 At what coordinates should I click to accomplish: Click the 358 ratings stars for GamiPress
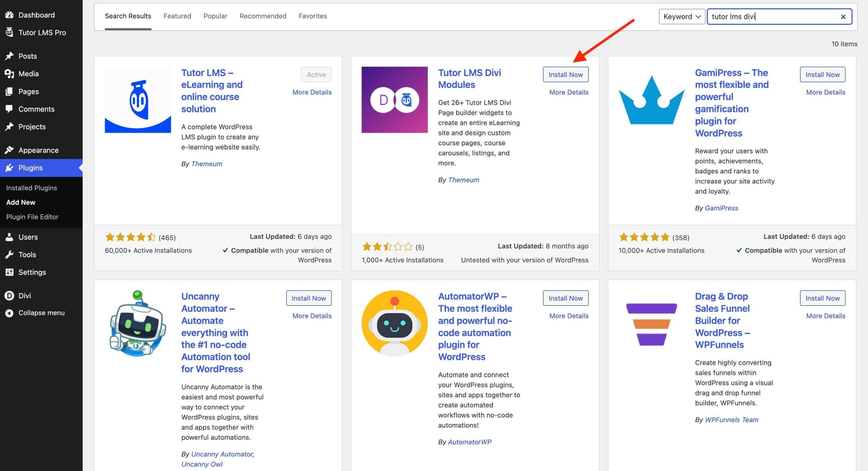[x=644, y=237]
